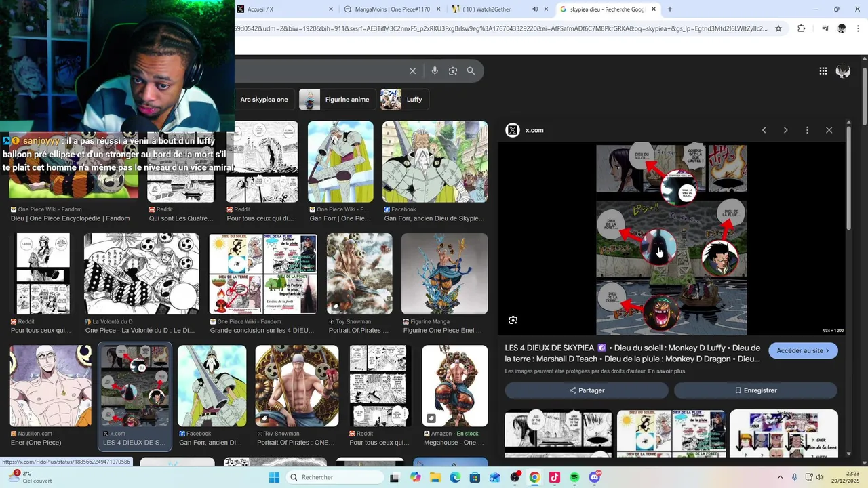Open Microsoft Edge from taskbar
Screen dimensions: 868x488
[455, 477]
